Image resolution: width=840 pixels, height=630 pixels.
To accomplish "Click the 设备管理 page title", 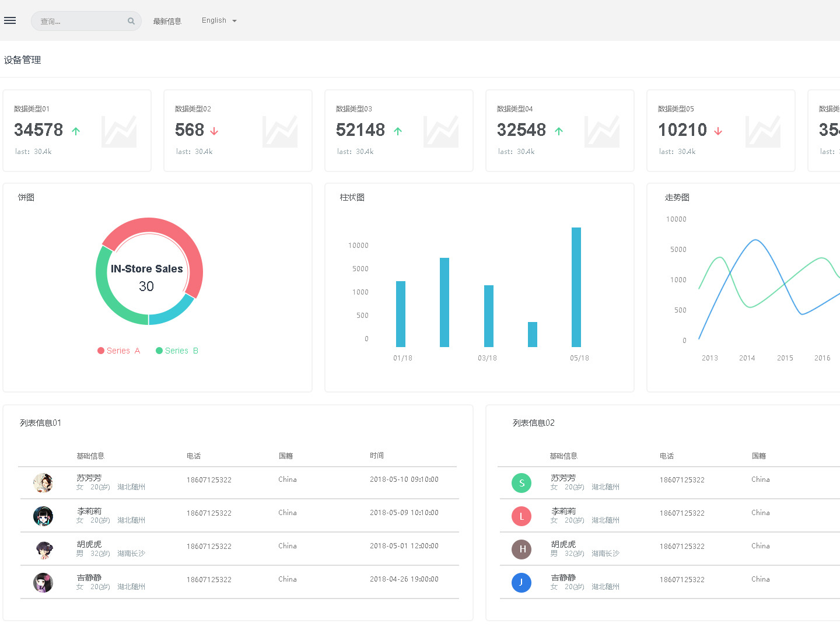I will coord(22,60).
